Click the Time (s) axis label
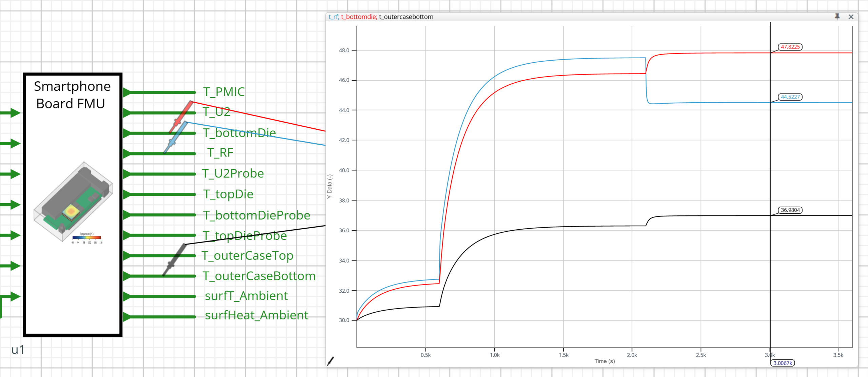Screen dimensions: 868x377 605,361
